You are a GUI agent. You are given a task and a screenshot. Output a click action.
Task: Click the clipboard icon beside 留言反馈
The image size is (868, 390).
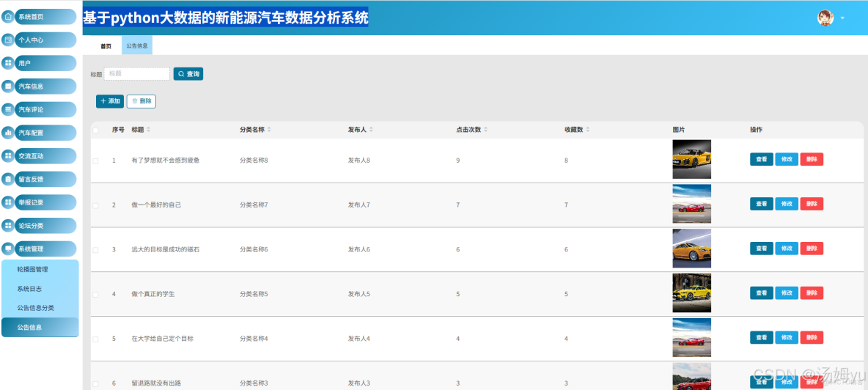[x=8, y=179]
